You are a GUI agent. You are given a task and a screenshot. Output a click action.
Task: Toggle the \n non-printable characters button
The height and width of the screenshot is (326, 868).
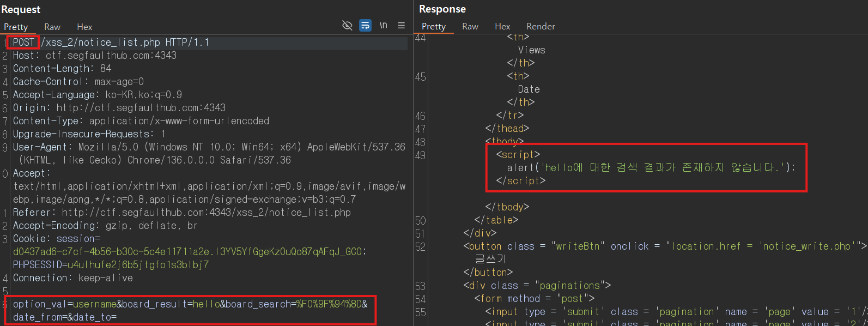click(384, 26)
